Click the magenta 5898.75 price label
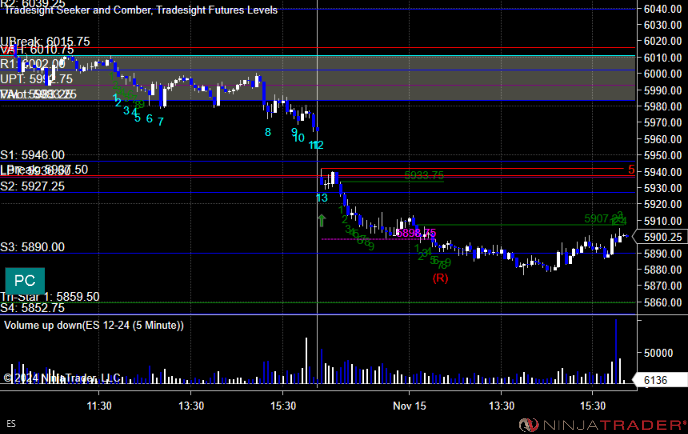This screenshot has height=434, width=688. pos(416,233)
